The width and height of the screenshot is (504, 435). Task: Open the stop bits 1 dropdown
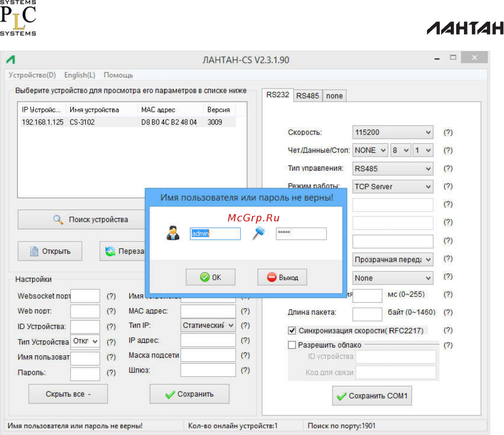coord(423,150)
